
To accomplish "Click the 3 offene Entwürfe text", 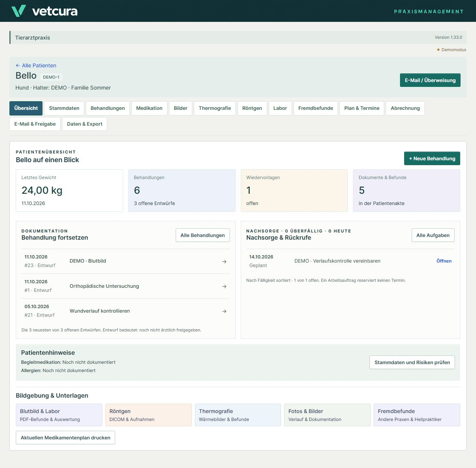I will [x=154, y=203].
